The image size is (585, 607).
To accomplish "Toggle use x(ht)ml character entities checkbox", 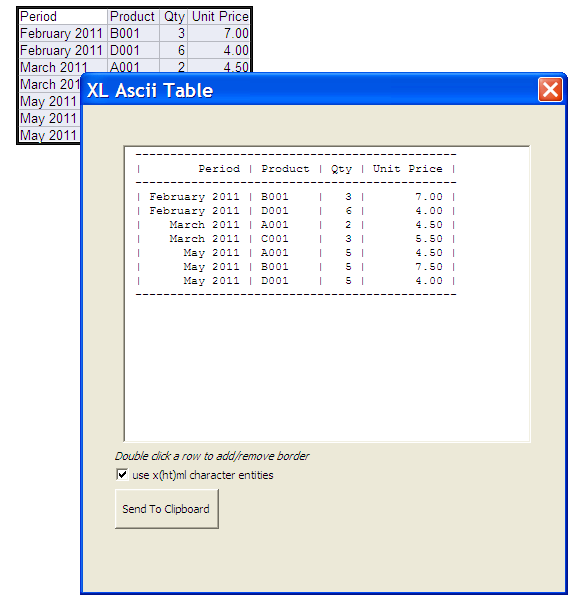I will [122, 475].
